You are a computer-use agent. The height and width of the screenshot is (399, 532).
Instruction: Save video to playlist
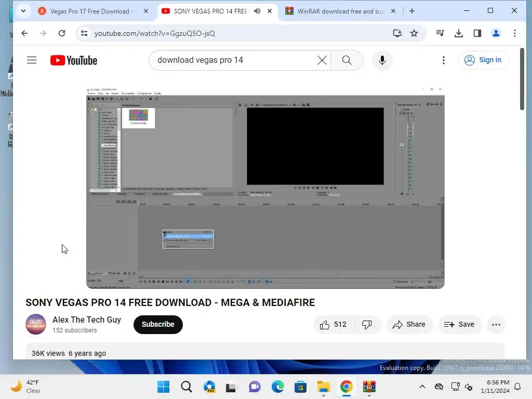coord(459,324)
